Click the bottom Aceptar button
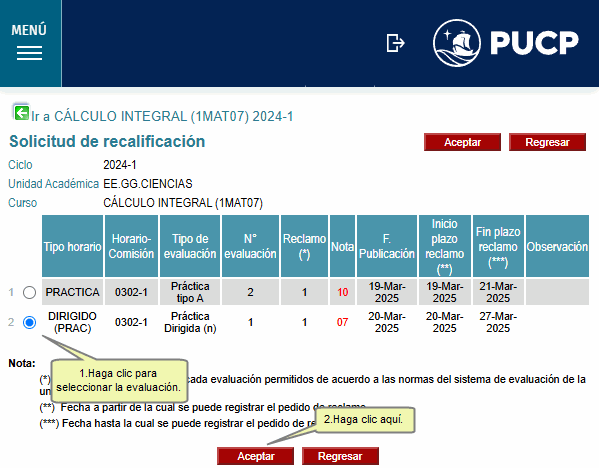The image size is (599, 468). coord(256,456)
